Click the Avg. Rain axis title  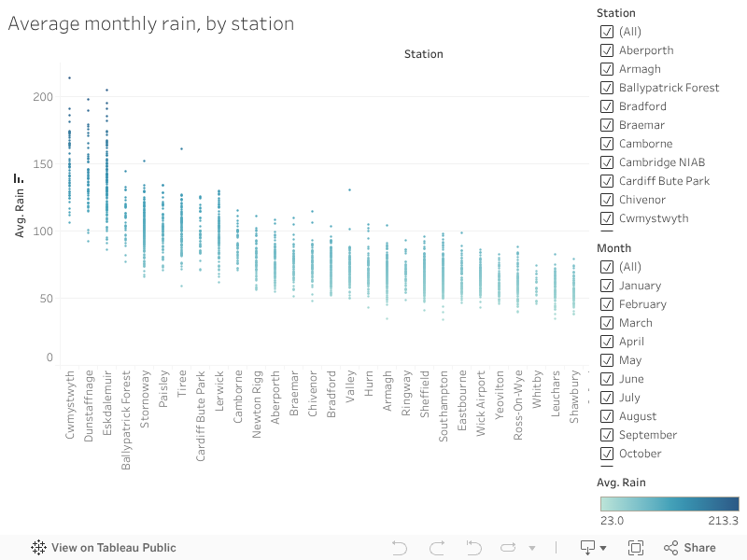coord(19,213)
